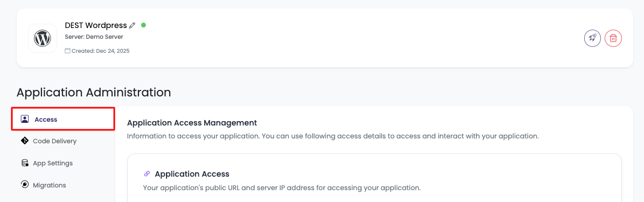Click the green status dot beside DEST Wordpress
The image size is (644, 202).
143,25
